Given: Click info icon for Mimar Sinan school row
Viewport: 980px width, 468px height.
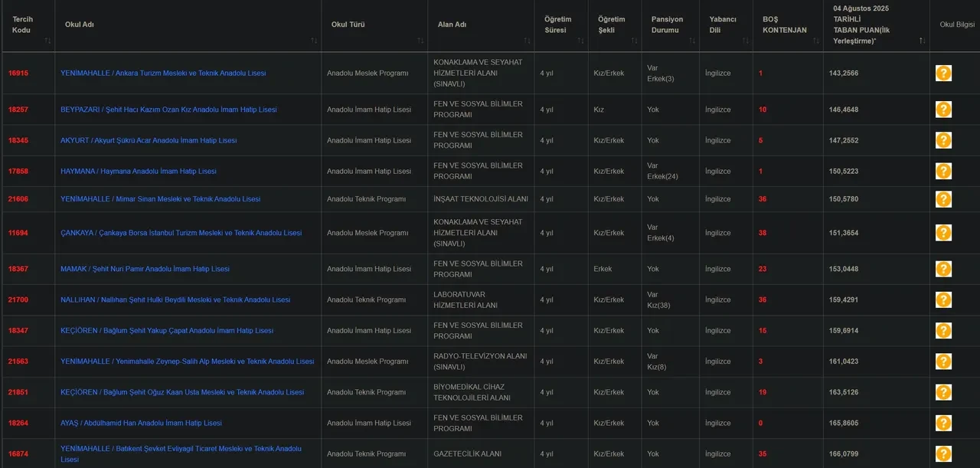Looking at the screenshot, I should click(943, 199).
